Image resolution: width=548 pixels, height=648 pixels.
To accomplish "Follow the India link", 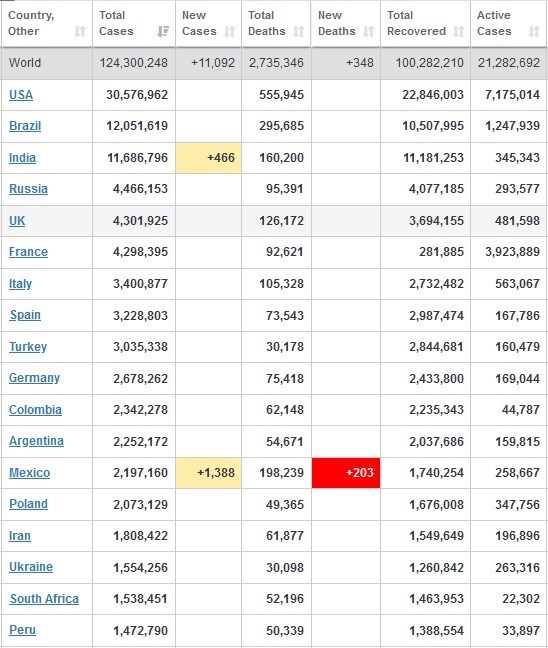I will coord(22,158).
